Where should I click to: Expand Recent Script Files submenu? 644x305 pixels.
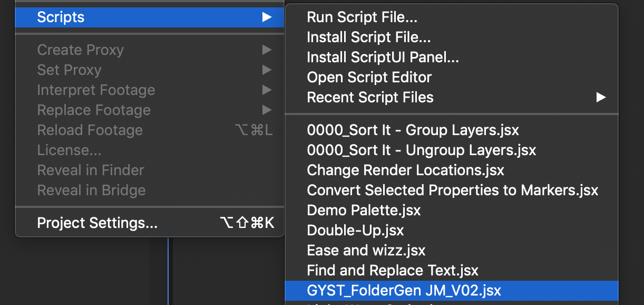pyautogui.click(x=452, y=98)
